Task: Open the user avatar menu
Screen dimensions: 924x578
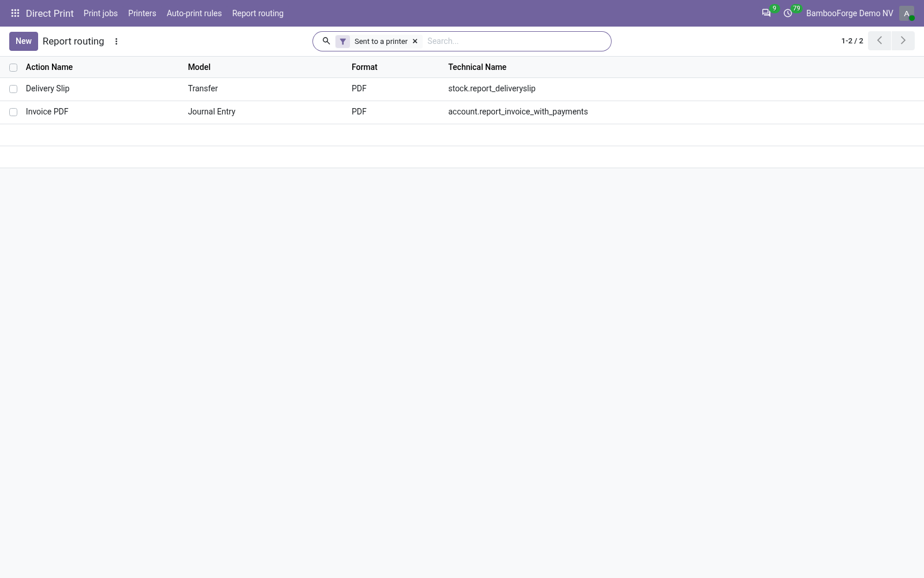Action: point(907,13)
